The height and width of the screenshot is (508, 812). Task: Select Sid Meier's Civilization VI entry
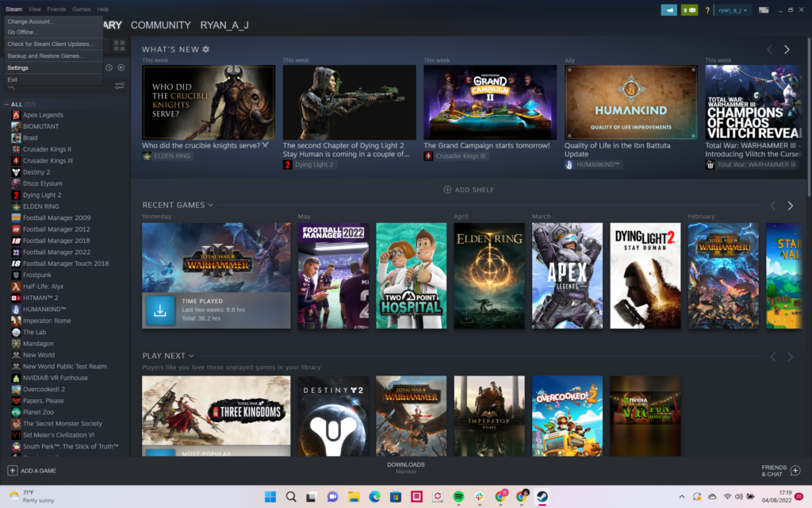(x=59, y=435)
